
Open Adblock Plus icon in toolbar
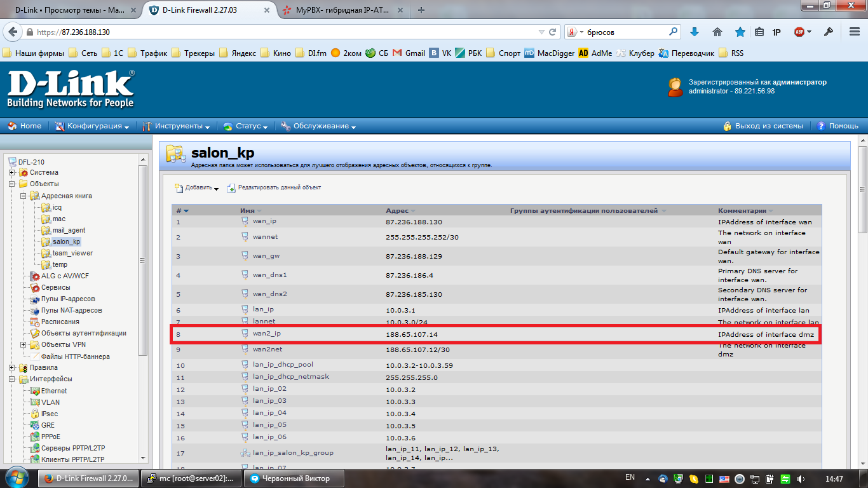[x=799, y=32]
